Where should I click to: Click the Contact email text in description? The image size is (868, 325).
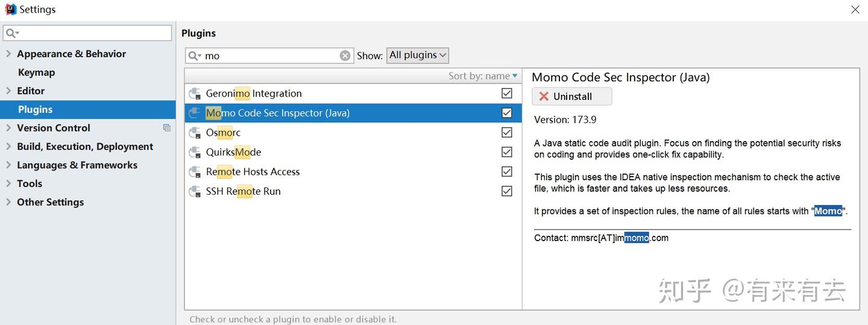coord(601,238)
